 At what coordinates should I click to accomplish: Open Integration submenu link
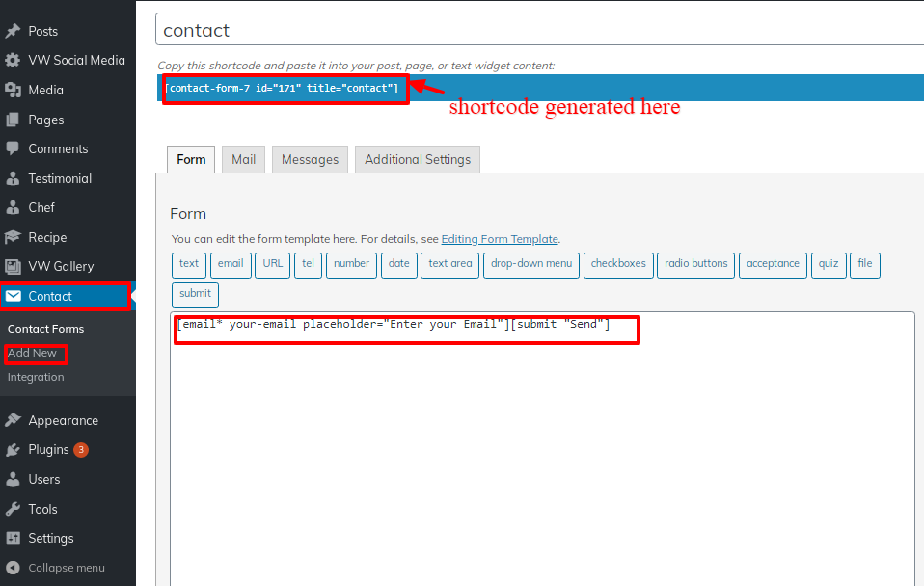pyautogui.click(x=36, y=377)
